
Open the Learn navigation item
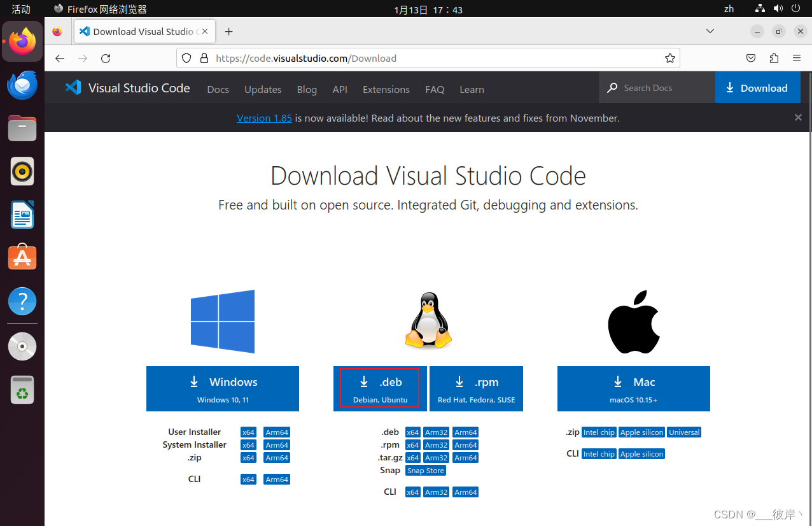point(472,89)
